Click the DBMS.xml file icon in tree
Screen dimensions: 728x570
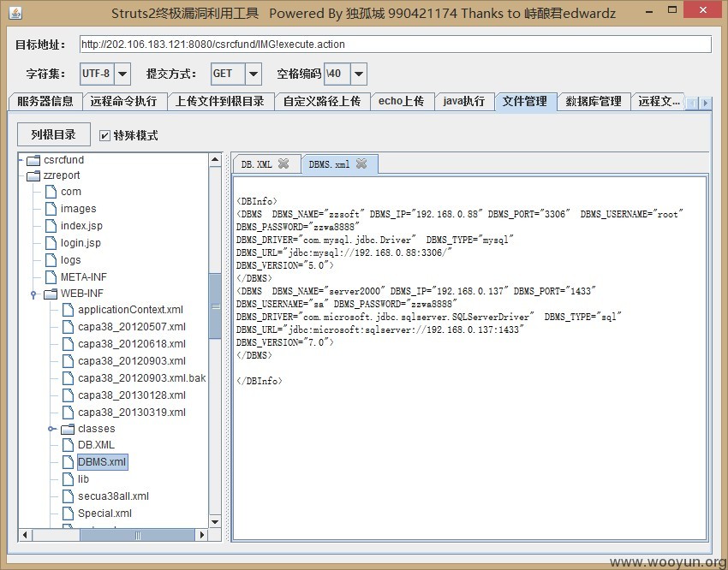pos(68,462)
